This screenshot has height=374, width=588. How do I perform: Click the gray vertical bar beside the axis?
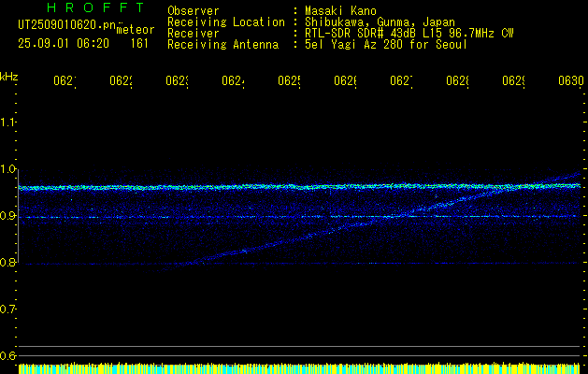[x=18, y=216]
